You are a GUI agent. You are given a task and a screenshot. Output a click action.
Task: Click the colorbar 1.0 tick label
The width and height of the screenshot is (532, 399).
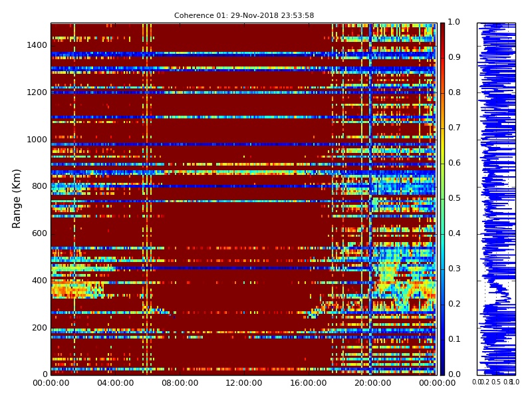454,22
